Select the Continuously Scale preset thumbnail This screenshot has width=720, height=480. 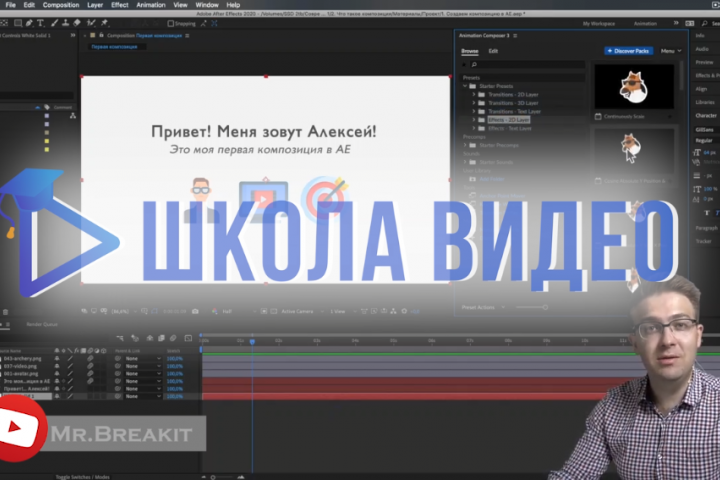(x=634, y=86)
